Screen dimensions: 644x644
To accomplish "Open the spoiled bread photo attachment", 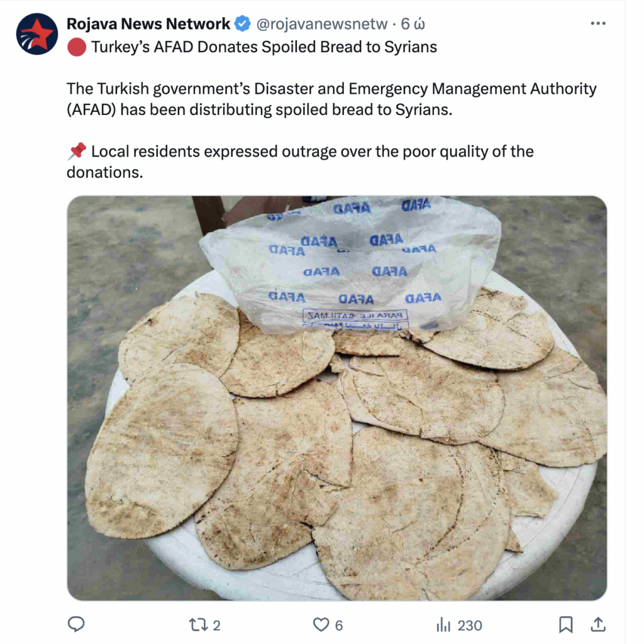I will [337, 398].
